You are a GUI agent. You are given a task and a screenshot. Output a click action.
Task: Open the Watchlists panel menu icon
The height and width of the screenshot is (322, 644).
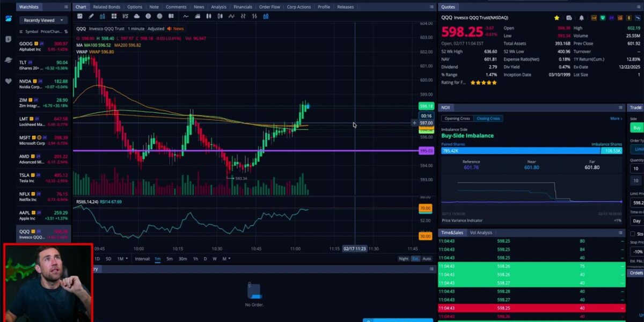coord(65,7)
